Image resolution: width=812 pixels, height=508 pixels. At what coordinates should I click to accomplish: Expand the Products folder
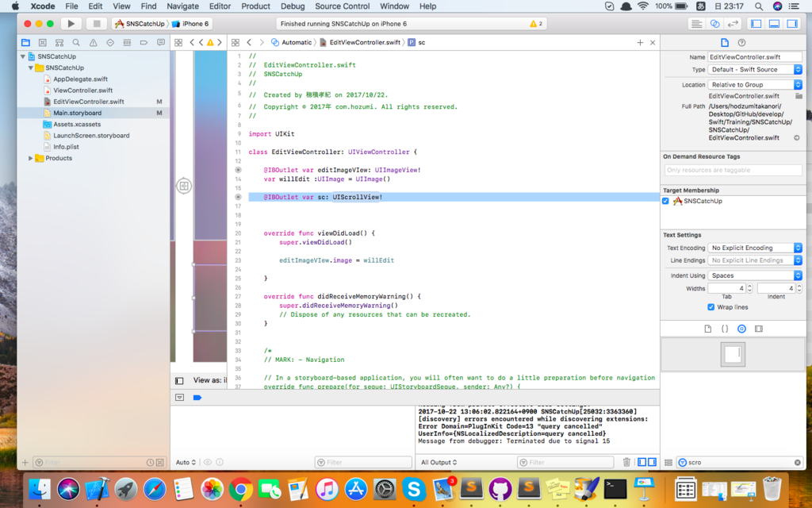click(x=31, y=158)
